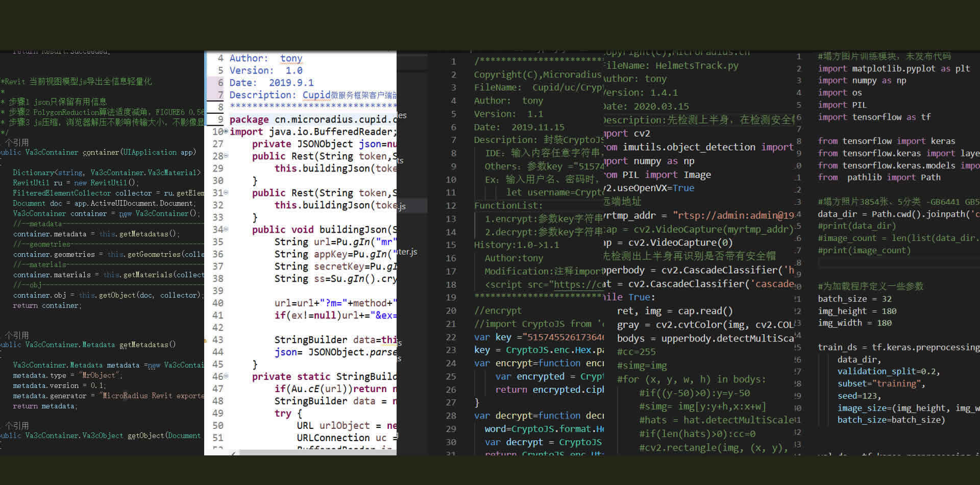Click 'var key' on line 22
Image resolution: width=980 pixels, height=485 pixels.
coord(493,337)
